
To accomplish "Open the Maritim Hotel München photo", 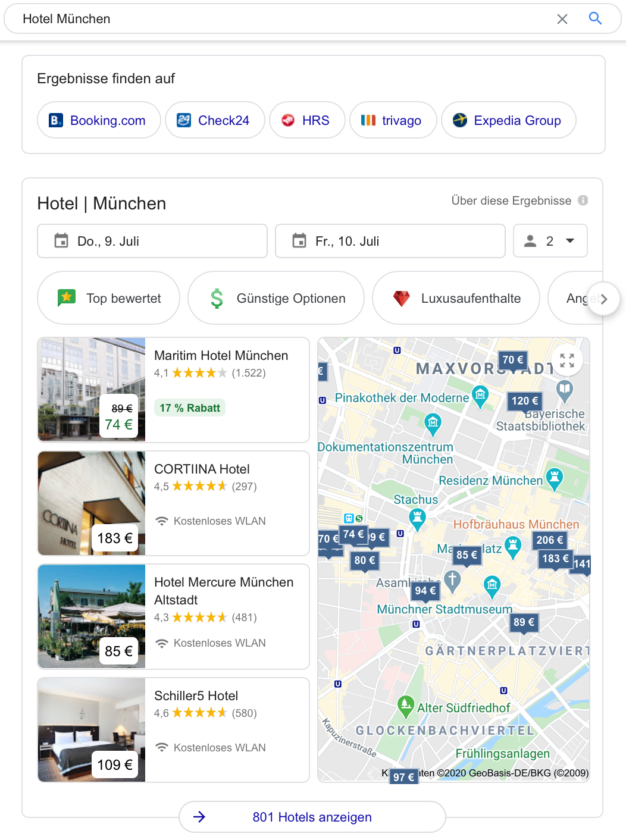I will click(x=92, y=390).
